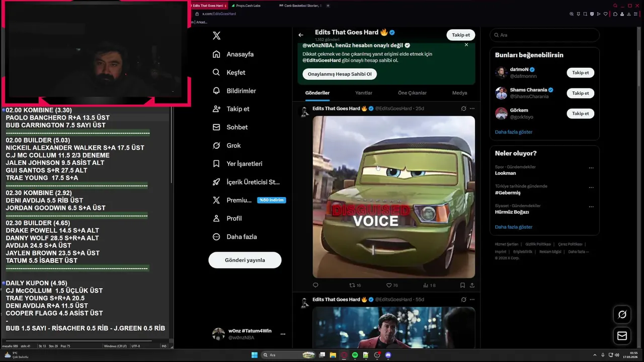Click Gönderi yayınla button

click(245, 260)
